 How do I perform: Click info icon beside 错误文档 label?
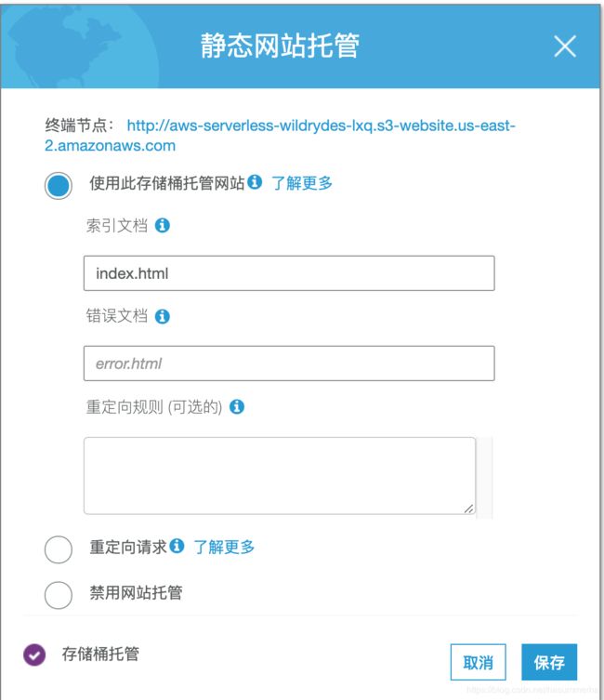(x=163, y=316)
